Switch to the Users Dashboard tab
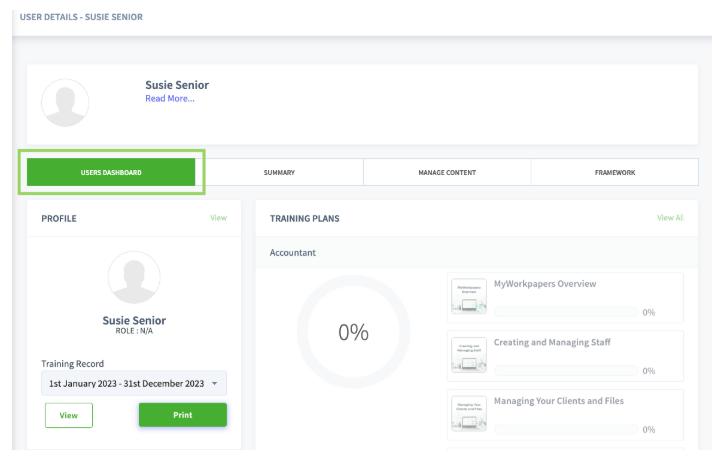Viewport: 727px width, 461px height. (x=111, y=172)
